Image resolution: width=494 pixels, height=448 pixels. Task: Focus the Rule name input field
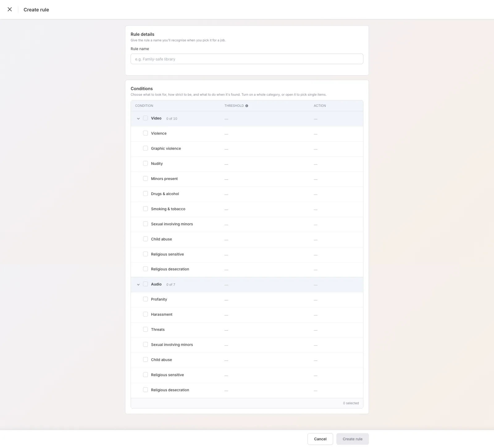coord(247,59)
